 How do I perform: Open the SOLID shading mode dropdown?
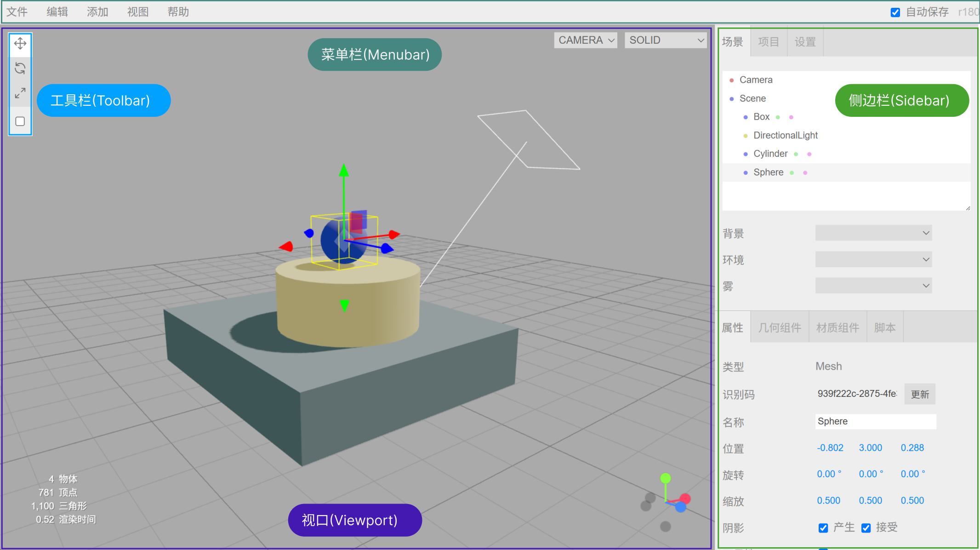tap(665, 40)
